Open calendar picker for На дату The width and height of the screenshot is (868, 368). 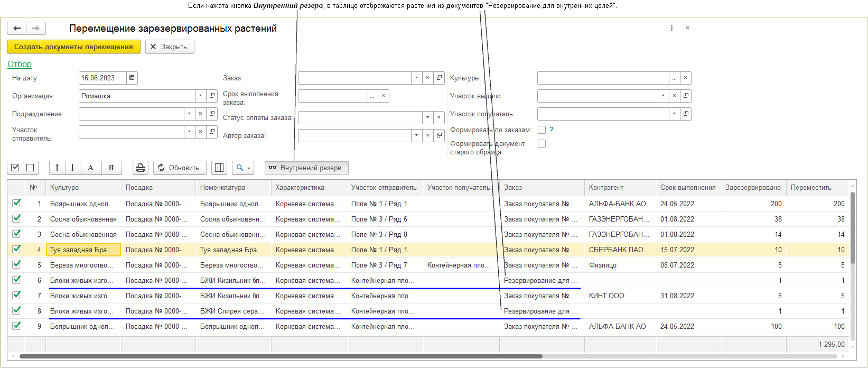tap(132, 78)
